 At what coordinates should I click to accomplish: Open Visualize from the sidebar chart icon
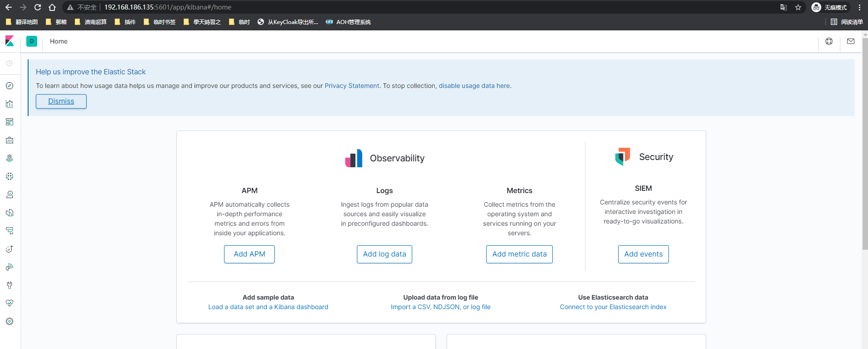click(10, 104)
